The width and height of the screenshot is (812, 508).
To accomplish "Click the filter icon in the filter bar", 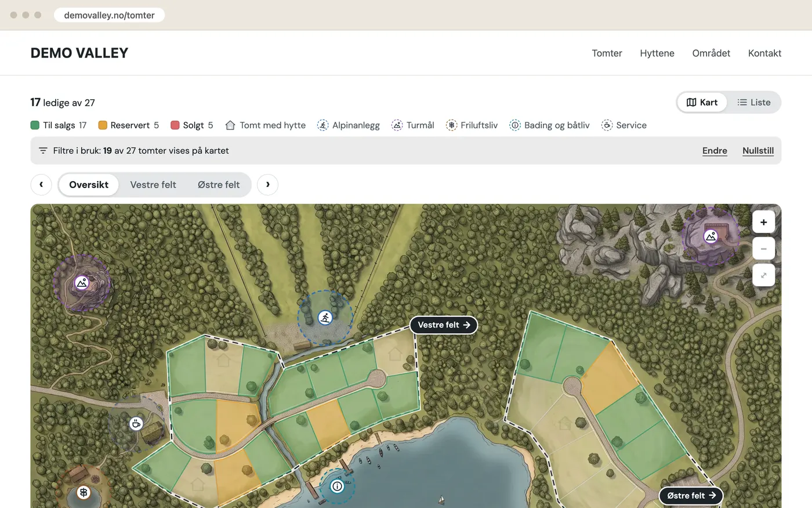I will 43,150.
